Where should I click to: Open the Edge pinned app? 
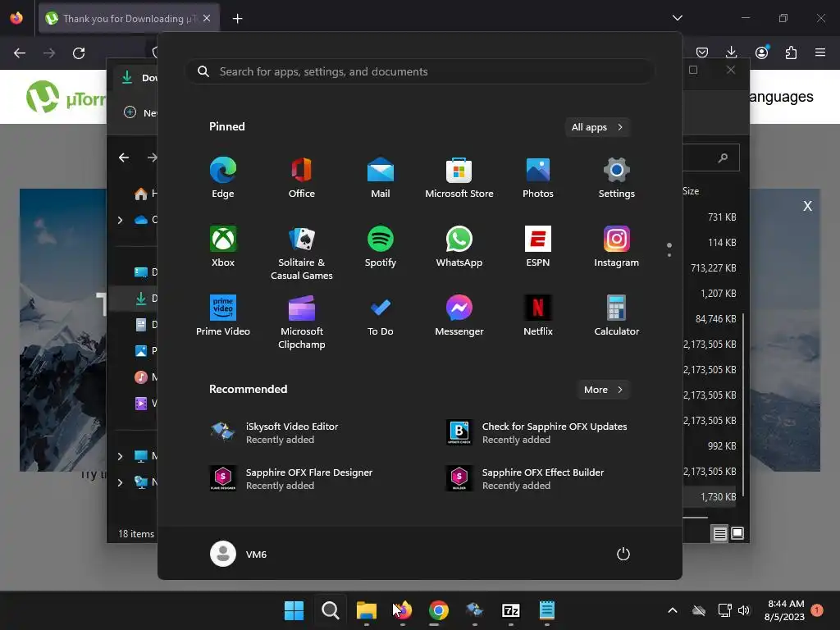click(x=223, y=178)
